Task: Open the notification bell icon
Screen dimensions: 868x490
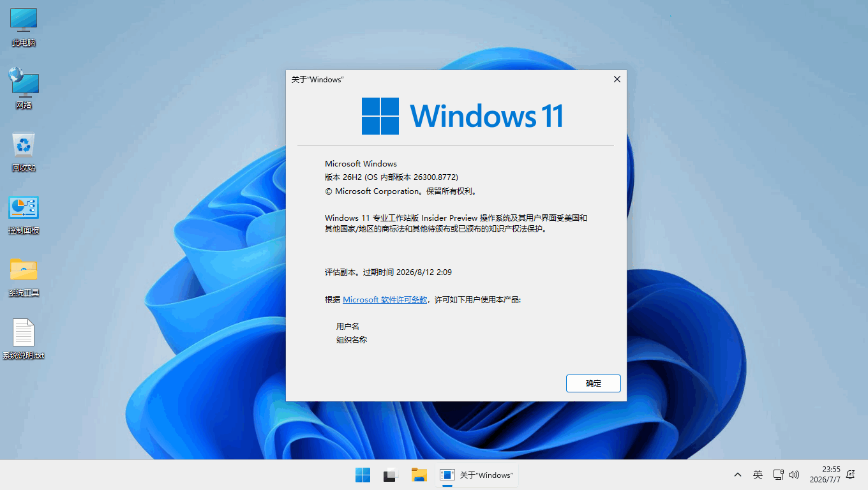Action: point(850,475)
